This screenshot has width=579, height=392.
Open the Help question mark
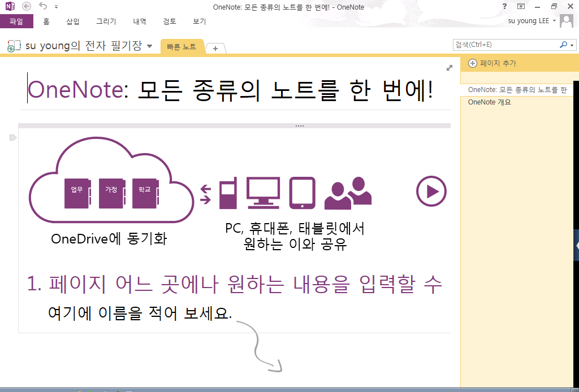[x=504, y=6]
